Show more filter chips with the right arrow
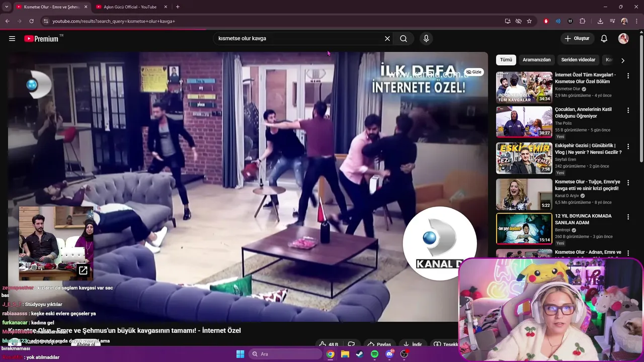 623,60
